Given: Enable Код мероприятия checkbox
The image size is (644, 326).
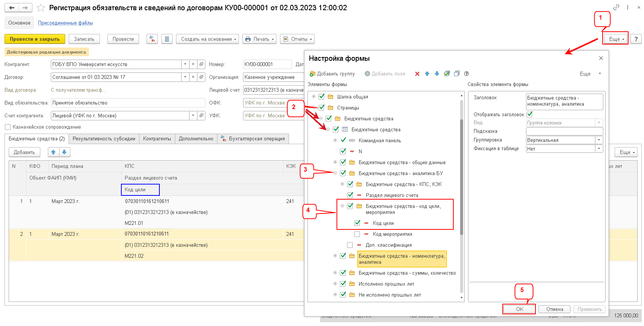Looking at the screenshot, I should point(357,234).
